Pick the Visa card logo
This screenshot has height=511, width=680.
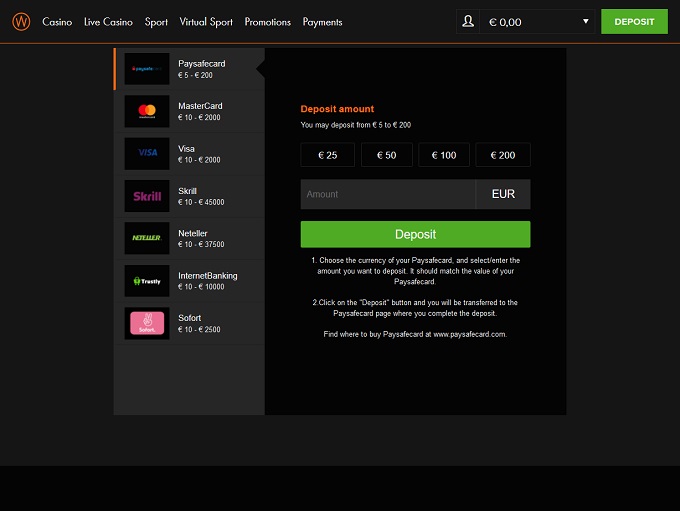(x=147, y=154)
